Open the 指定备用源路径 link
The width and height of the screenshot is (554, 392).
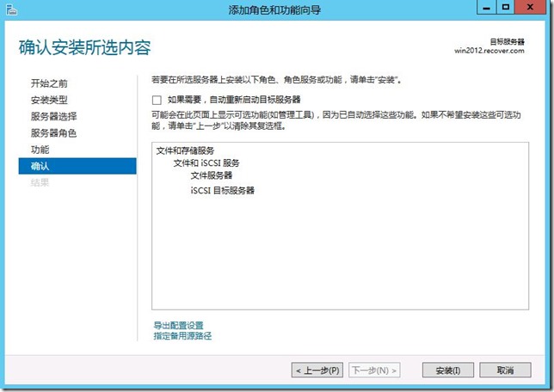point(182,336)
